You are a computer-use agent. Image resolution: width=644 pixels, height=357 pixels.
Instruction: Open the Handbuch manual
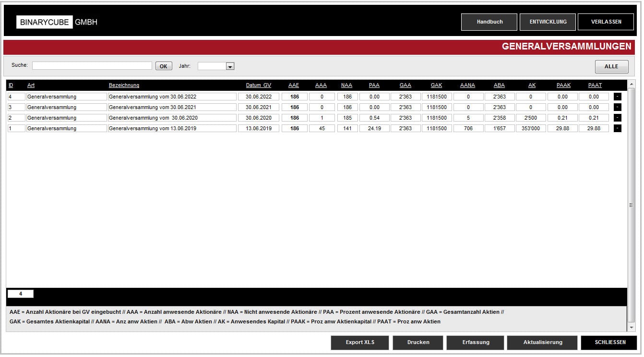[x=489, y=22]
